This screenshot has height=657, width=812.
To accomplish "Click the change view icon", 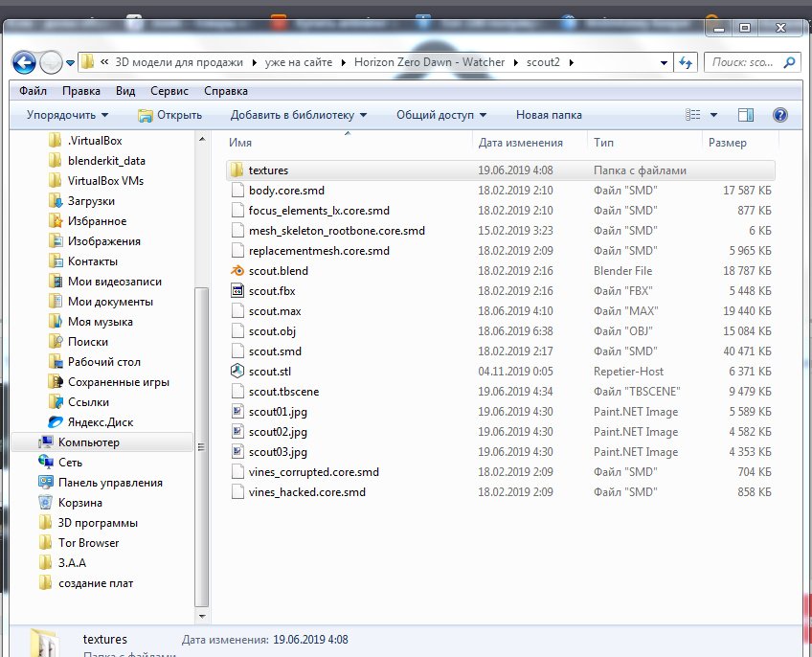I will pyautogui.click(x=693, y=115).
